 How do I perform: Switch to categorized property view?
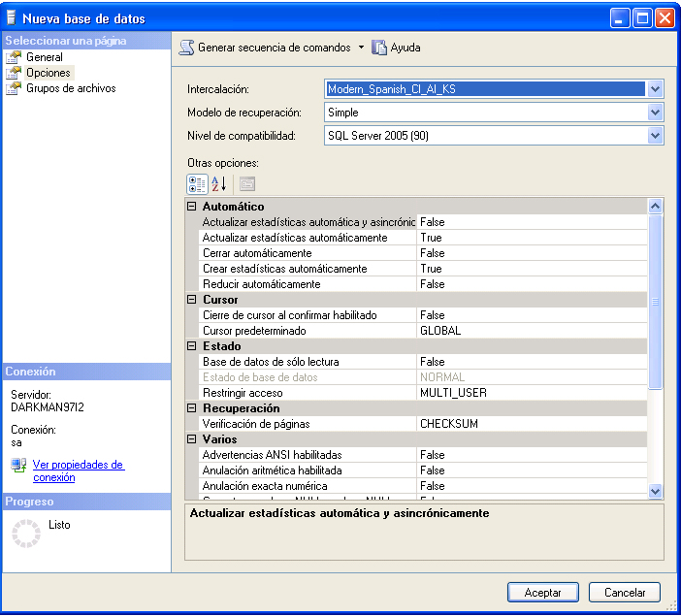pyautogui.click(x=196, y=183)
